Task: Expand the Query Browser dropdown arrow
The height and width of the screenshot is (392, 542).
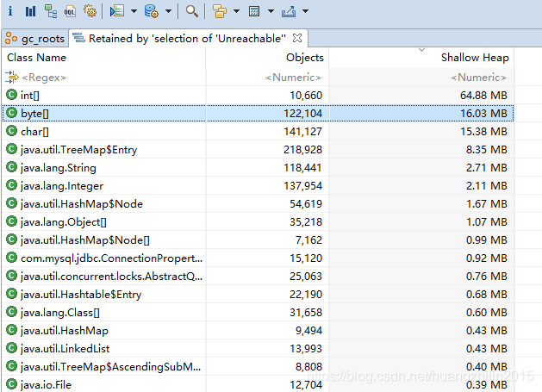Action: (x=168, y=11)
